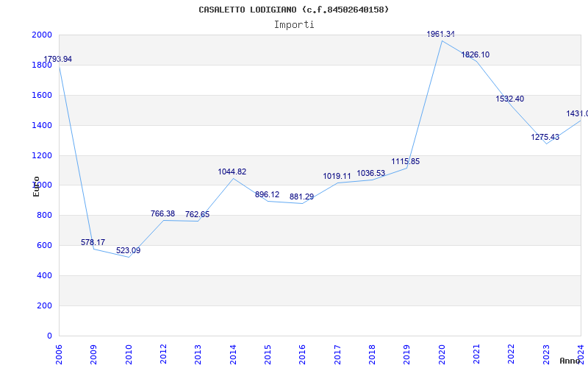Screen dimensions: 588x368
Task: Click the 600 value on Euro axis
Action: pos(44,245)
